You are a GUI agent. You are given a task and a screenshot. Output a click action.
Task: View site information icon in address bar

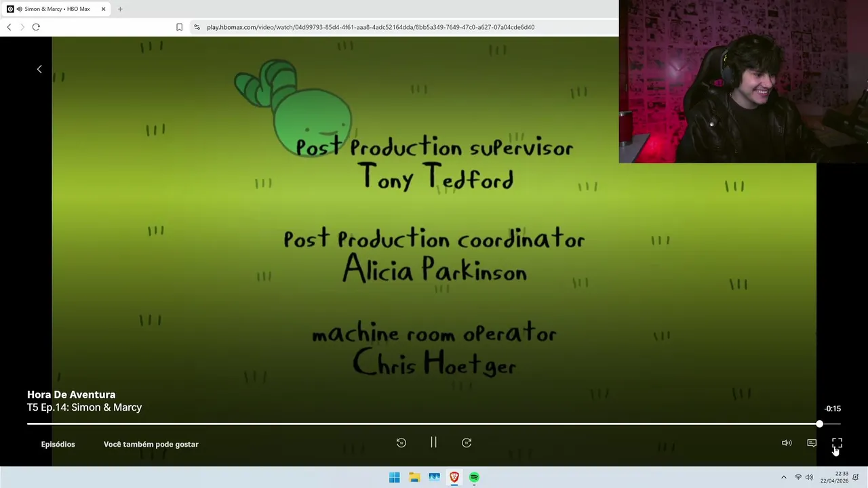point(197,27)
